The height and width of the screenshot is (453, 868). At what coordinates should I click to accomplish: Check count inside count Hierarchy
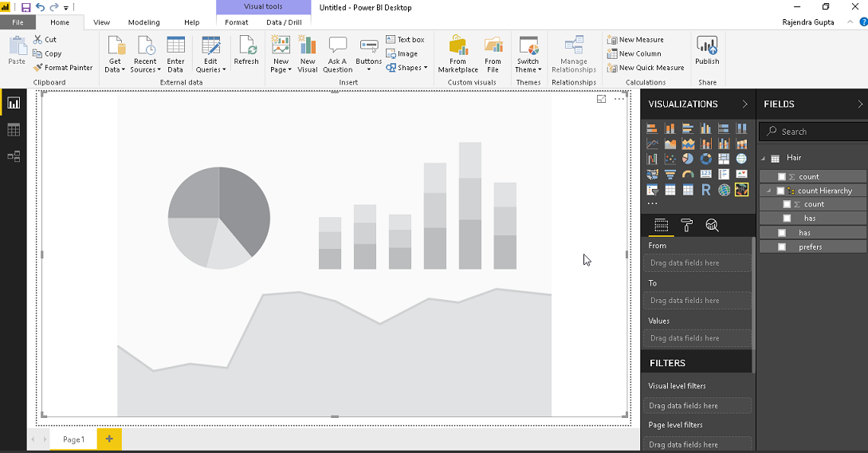[787, 204]
